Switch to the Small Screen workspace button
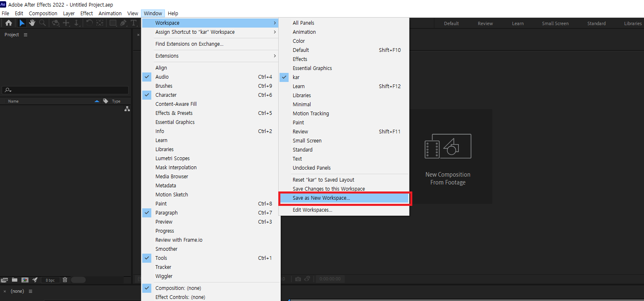The width and height of the screenshot is (644, 301). [555, 23]
